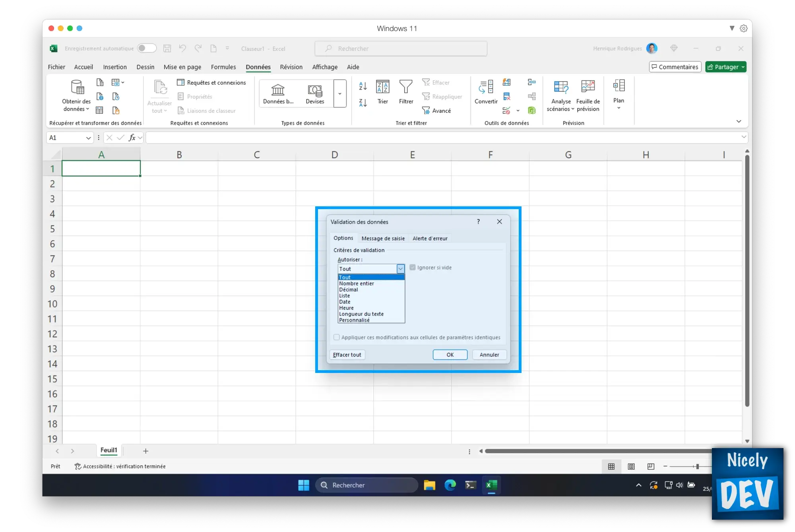
Task: Open the Plan outline group
Action: coord(619,95)
